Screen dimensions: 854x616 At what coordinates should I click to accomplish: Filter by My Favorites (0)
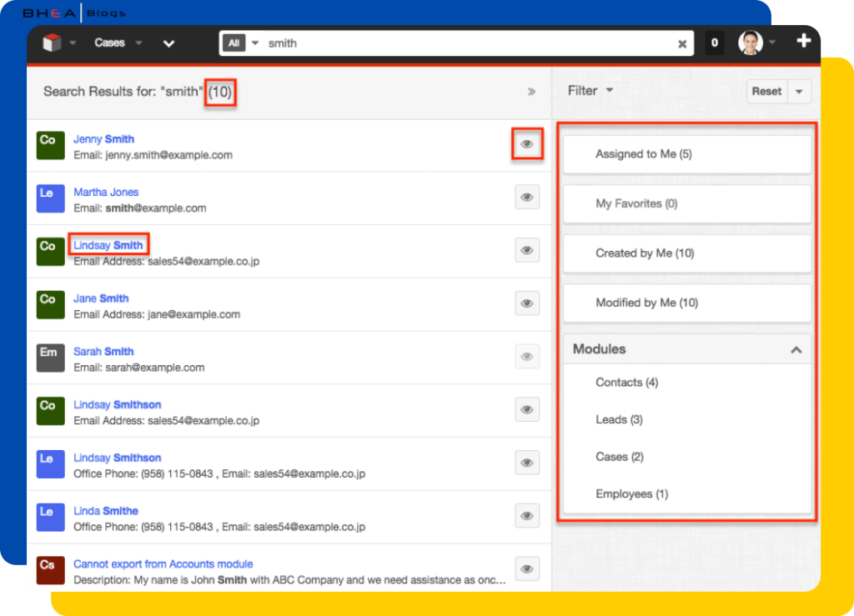(687, 203)
